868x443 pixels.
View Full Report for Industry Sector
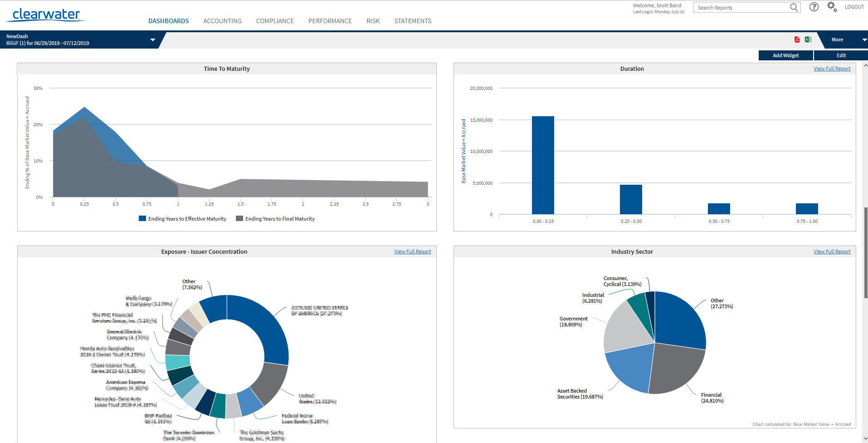coord(832,251)
